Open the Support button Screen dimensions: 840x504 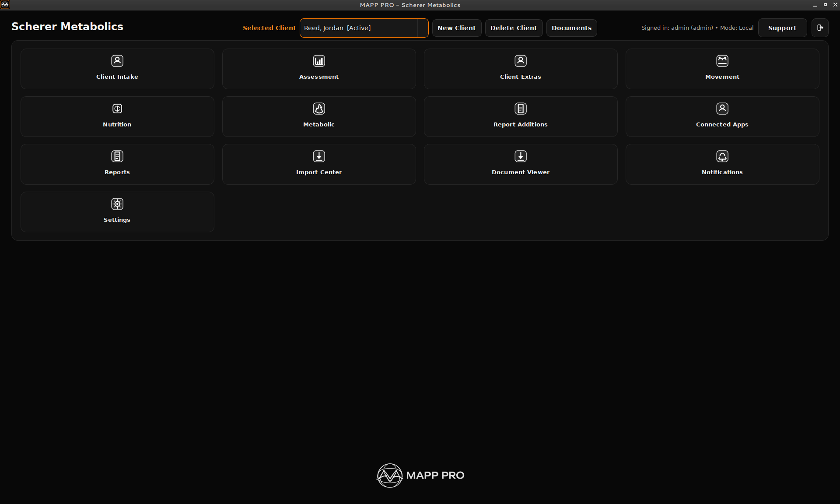[782, 28]
